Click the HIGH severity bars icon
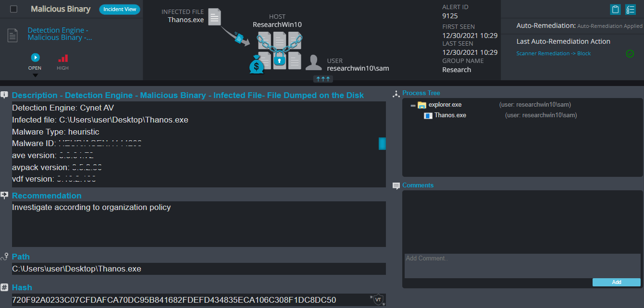Viewport: 644px width, 308px height. tap(63, 58)
